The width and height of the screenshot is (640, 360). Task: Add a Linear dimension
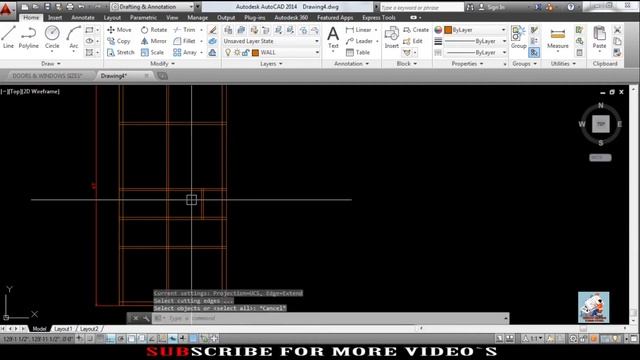coord(358,30)
